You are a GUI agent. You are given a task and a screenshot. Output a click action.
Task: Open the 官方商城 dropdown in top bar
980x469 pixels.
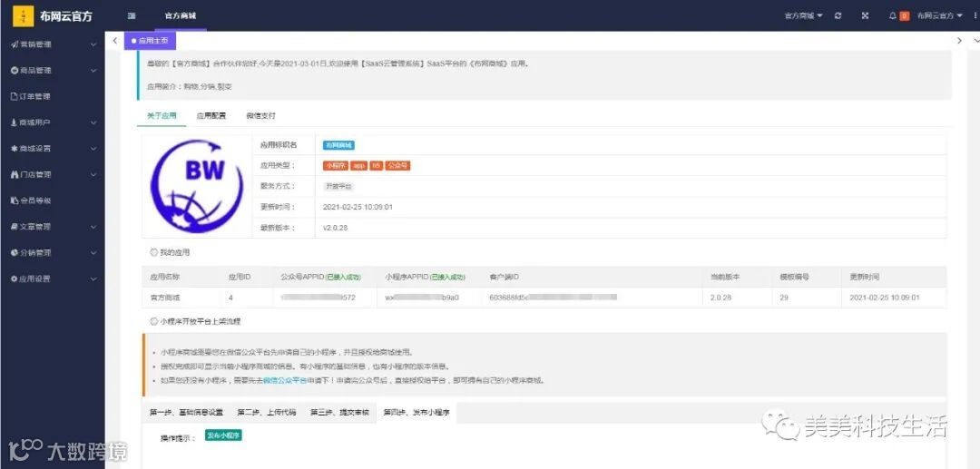[x=804, y=16]
